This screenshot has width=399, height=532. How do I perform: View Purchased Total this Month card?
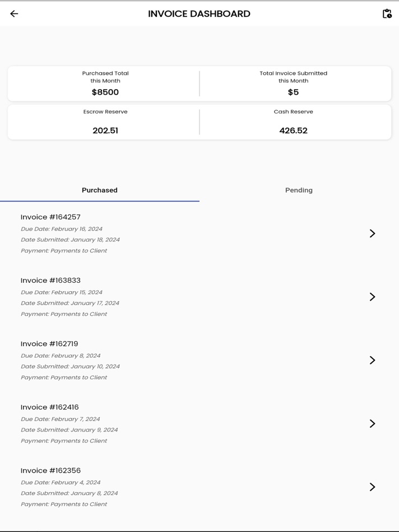click(105, 83)
